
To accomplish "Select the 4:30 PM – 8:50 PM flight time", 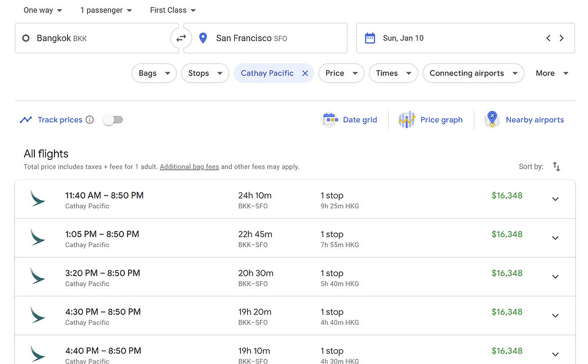I will click(103, 312).
